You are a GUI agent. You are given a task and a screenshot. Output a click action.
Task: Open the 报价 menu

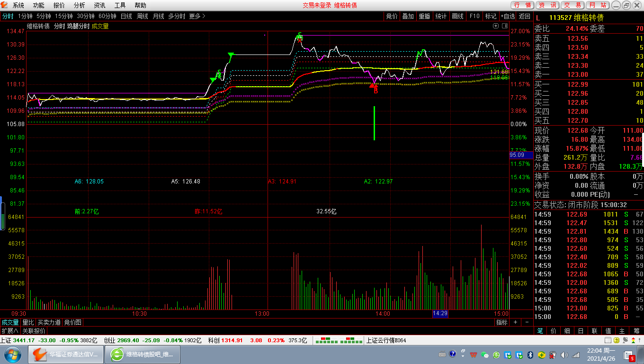[59, 5]
